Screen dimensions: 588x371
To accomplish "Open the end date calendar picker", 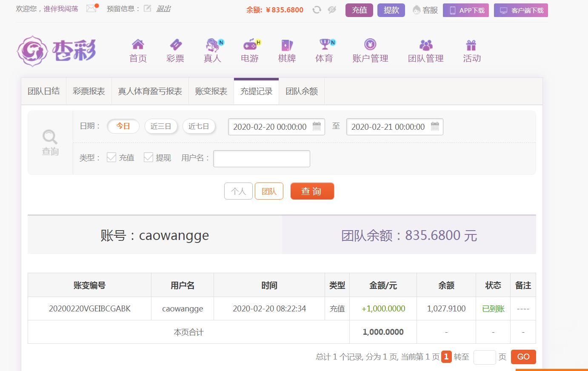I will (435, 126).
